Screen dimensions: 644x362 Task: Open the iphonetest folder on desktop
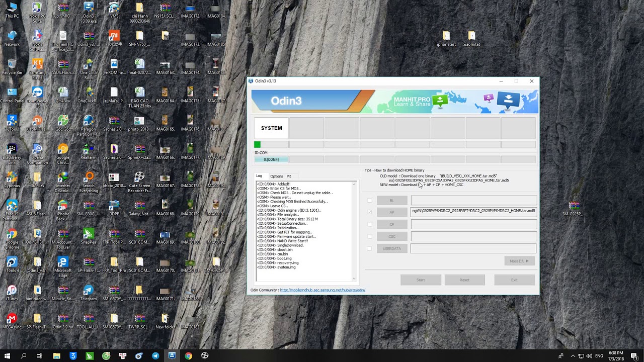click(446, 37)
